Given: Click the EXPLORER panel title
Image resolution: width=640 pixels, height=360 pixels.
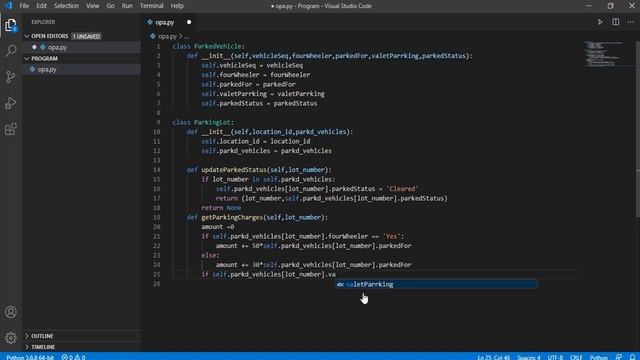Looking at the screenshot, I should coord(43,22).
